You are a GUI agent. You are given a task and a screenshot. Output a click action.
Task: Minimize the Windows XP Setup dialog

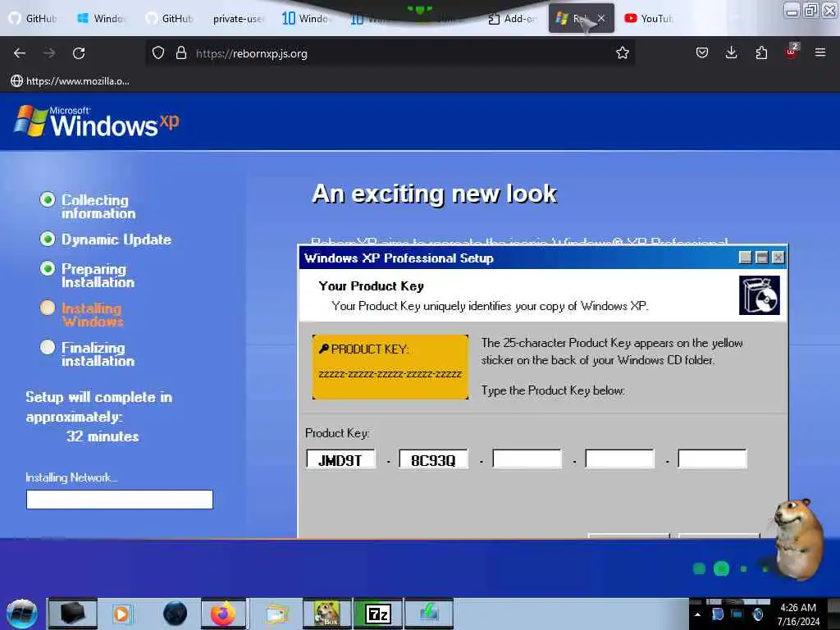tap(745, 258)
